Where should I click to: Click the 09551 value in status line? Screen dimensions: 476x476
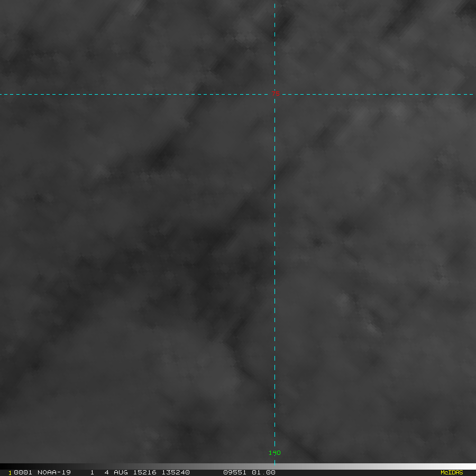(x=234, y=472)
